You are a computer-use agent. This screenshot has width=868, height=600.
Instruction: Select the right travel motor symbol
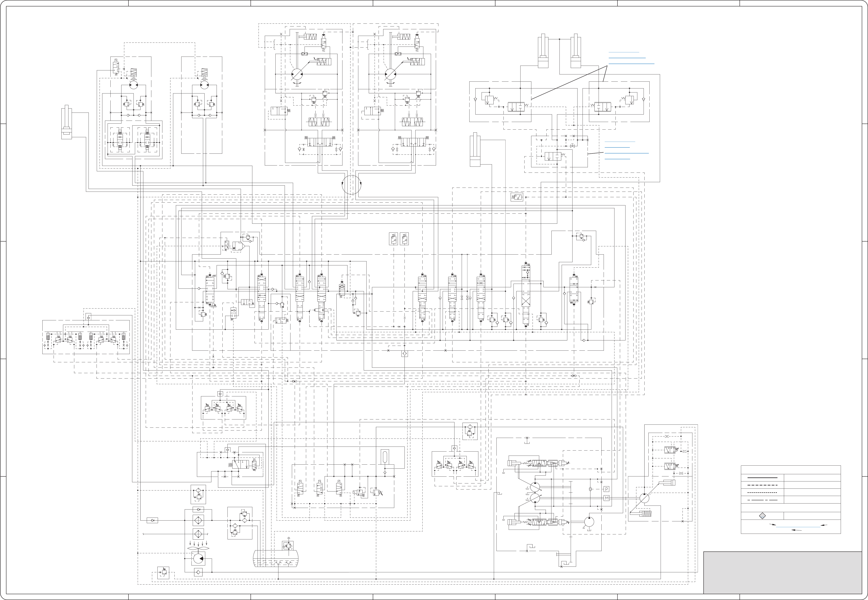click(391, 74)
